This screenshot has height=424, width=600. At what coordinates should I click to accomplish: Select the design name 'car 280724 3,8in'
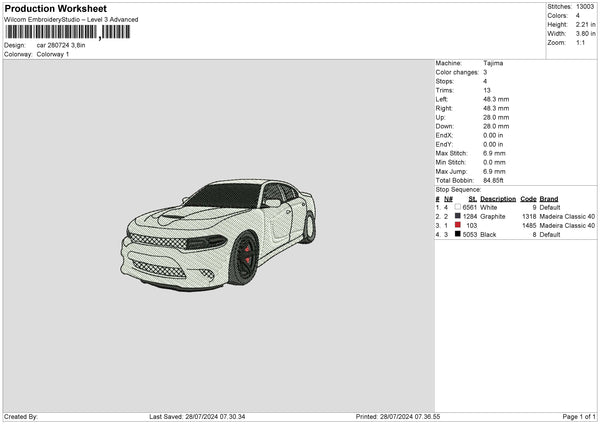61,45
